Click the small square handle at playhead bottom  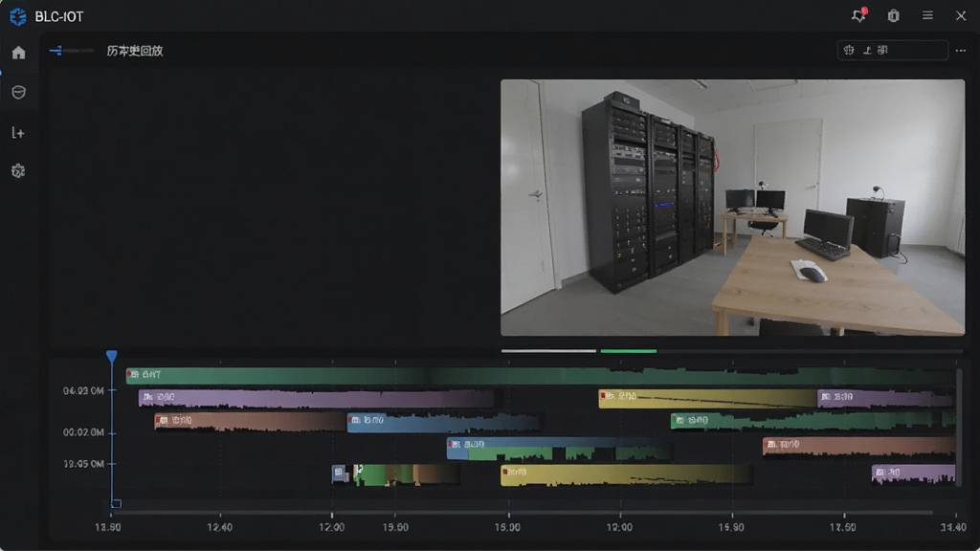click(x=116, y=503)
